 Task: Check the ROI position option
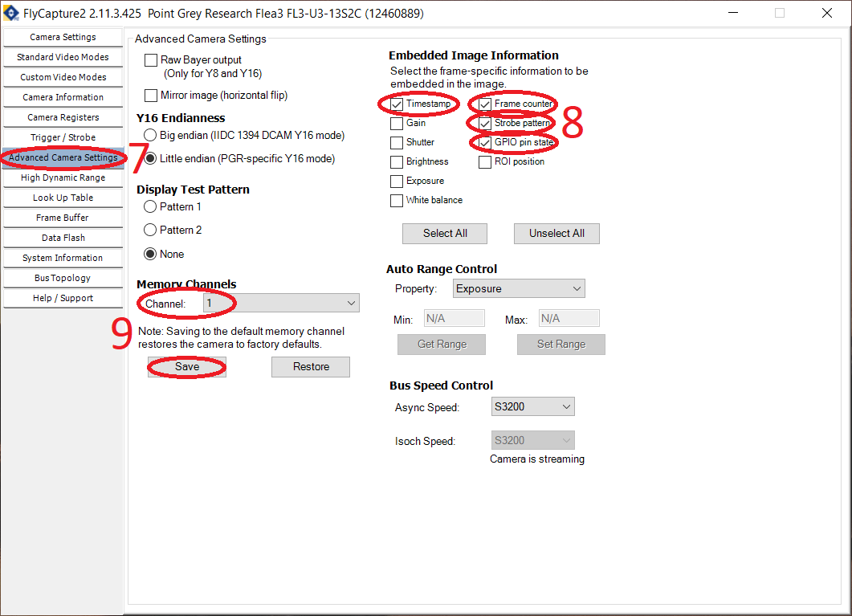[485, 161]
